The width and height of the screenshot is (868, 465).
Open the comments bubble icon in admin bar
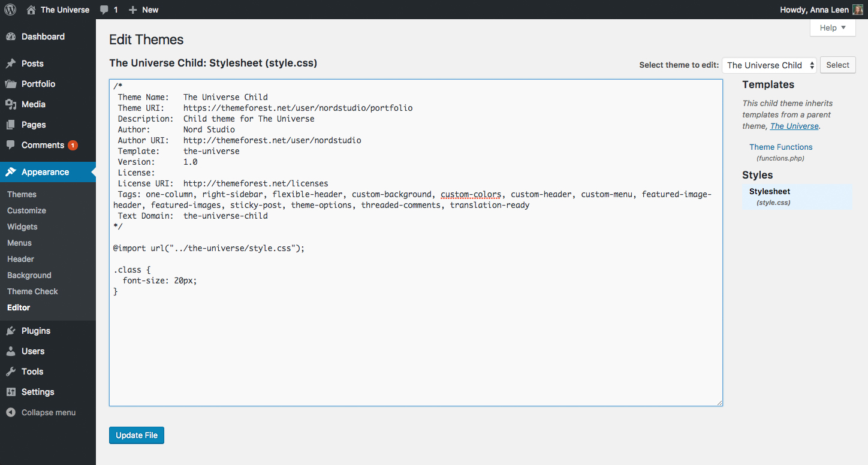tap(105, 10)
